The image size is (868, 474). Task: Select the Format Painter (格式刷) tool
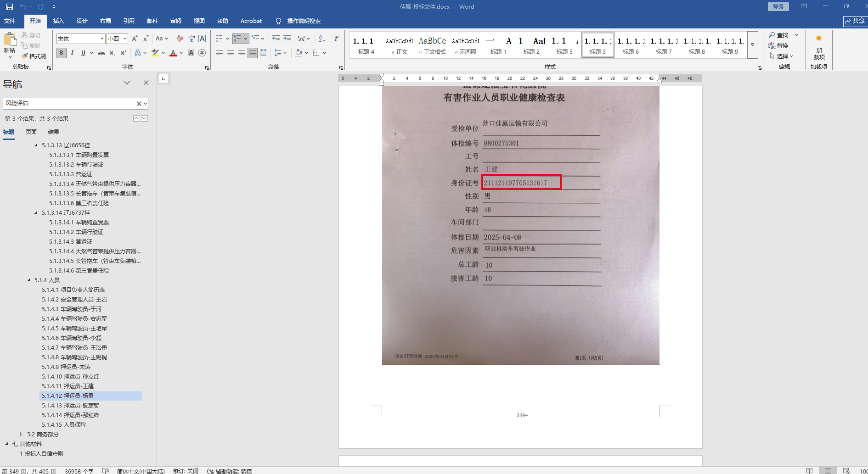click(x=34, y=56)
